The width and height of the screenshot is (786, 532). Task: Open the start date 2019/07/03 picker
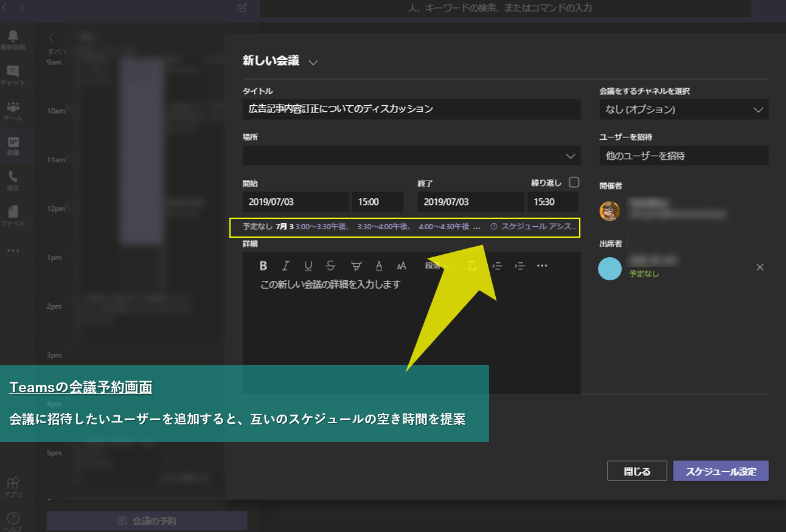click(296, 202)
